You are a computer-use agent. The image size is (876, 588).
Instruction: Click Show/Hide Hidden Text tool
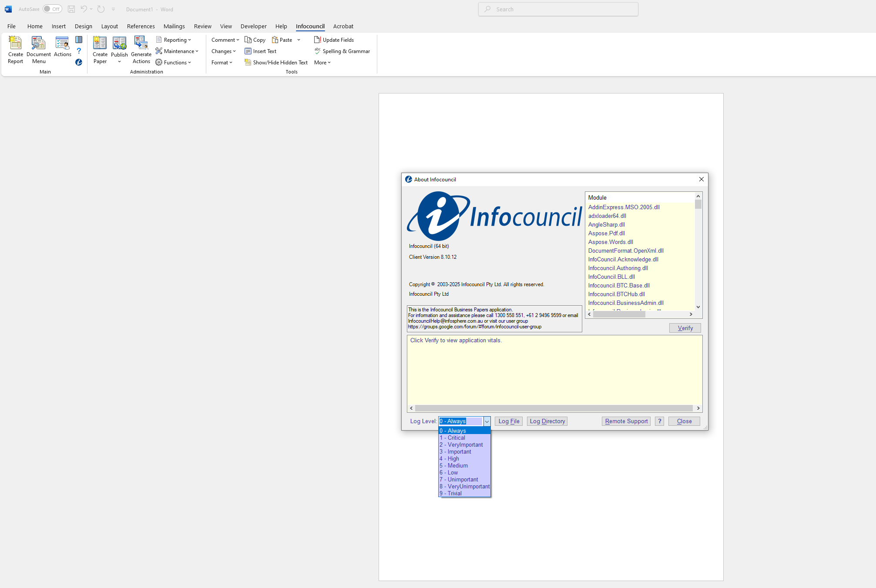coord(276,62)
